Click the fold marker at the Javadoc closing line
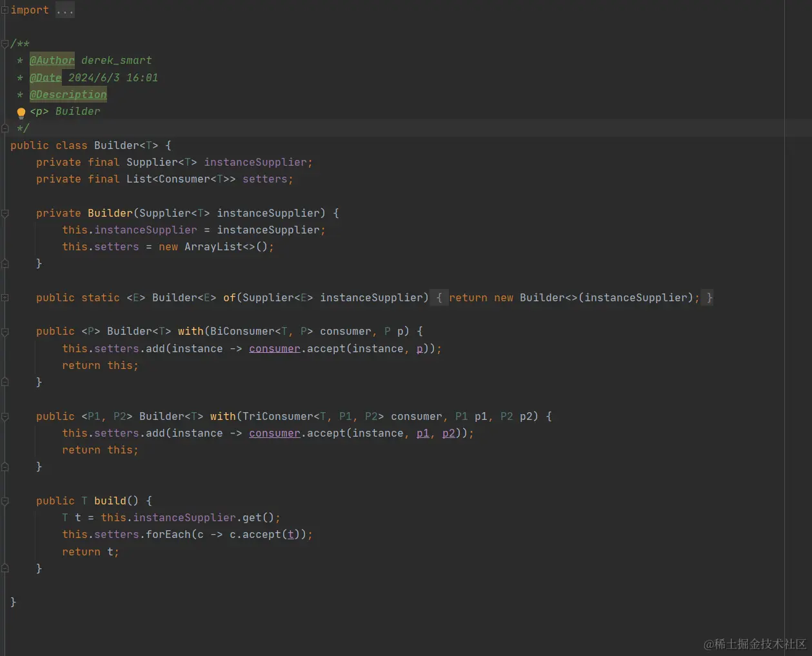812x656 pixels. (5, 128)
